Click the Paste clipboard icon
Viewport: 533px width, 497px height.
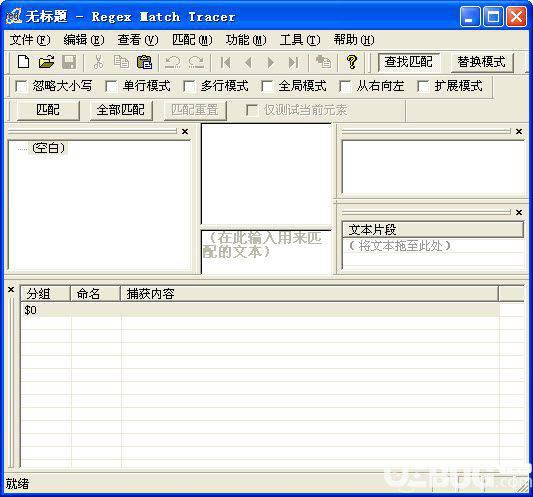tap(144, 62)
